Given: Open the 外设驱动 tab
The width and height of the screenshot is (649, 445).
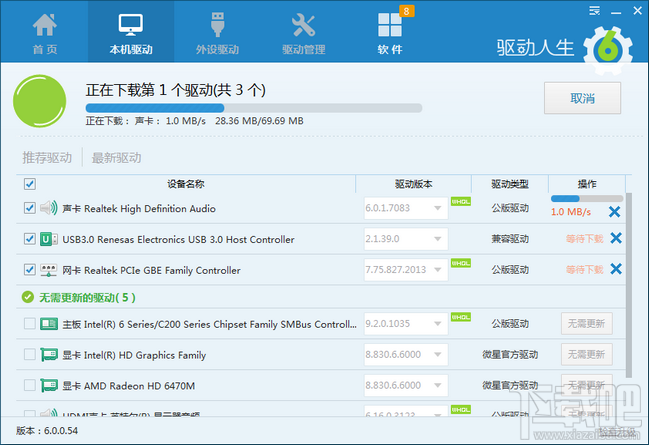Looking at the screenshot, I should pos(217,33).
